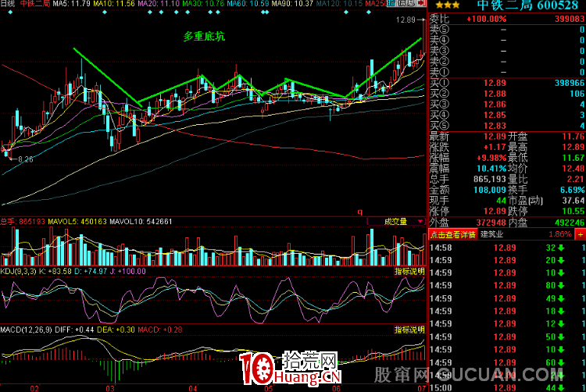Select the 买② row price 12.88
This screenshot has height=392, width=586.
[x=495, y=94]
